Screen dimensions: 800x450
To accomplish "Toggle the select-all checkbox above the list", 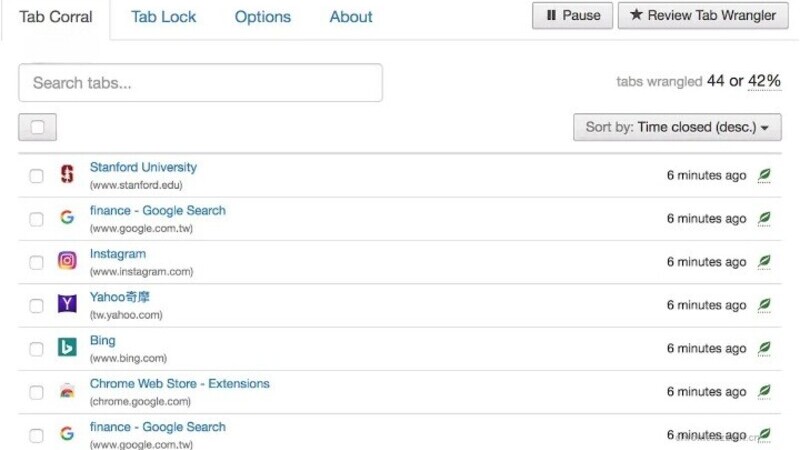I will (38, 127).
